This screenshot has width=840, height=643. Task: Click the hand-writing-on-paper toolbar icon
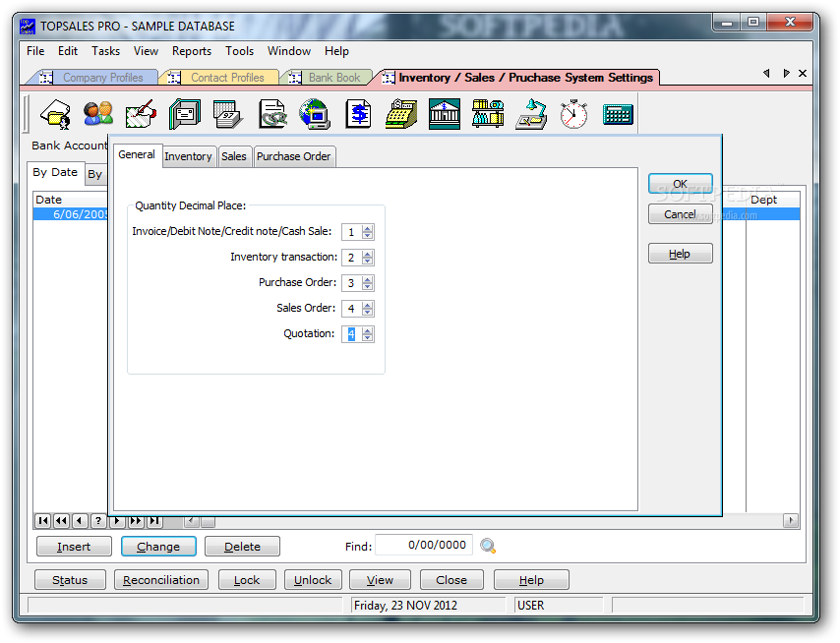click(x=141, y=114)
